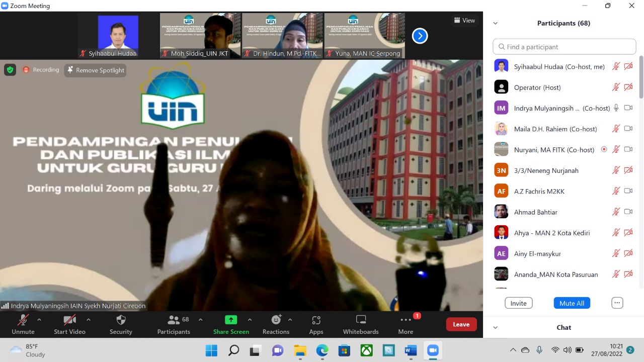Viewport: 644px width, 362px height.
Task: Expand the arrow next to Start Video
Action: [89, 321]
